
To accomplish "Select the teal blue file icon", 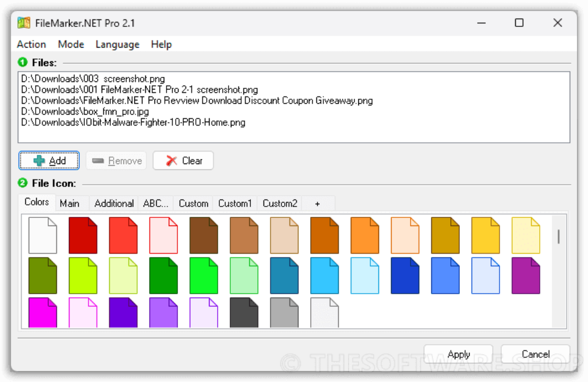I will 284,276.
